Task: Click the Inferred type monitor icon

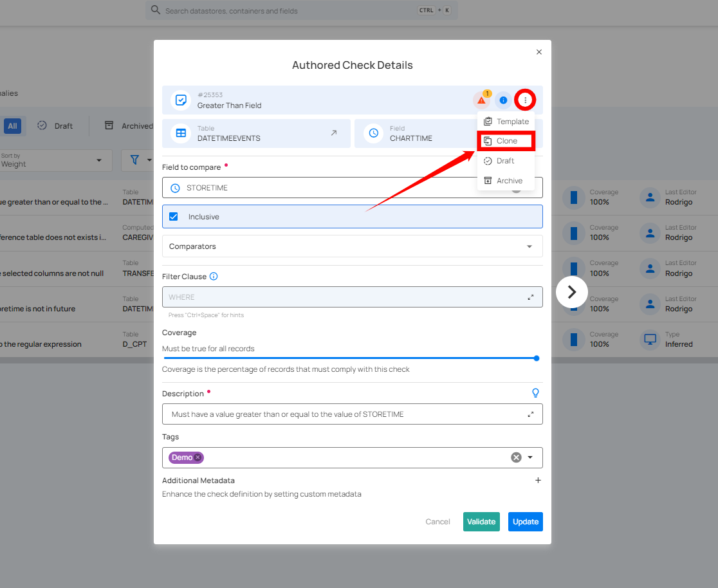Action: 650,339
